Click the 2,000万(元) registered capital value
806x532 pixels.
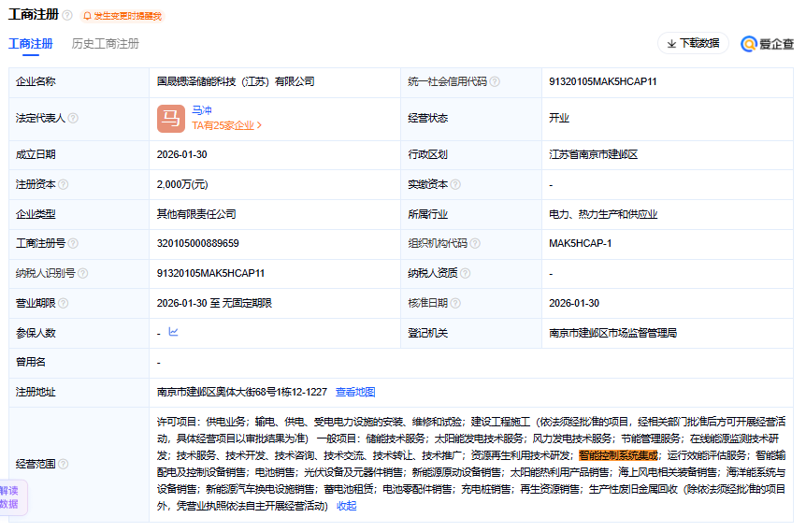point(182,184)
